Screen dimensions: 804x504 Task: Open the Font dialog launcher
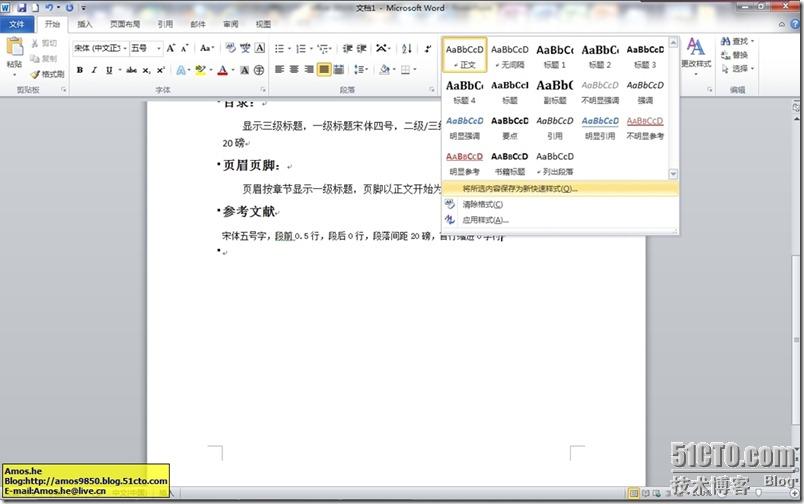point(263,90)
